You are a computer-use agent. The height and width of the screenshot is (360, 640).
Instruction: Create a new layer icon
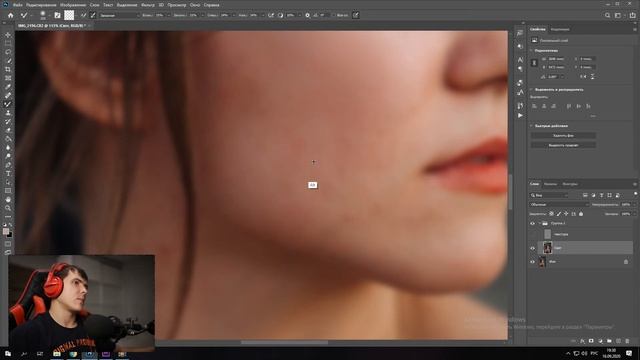coord(618,341)
